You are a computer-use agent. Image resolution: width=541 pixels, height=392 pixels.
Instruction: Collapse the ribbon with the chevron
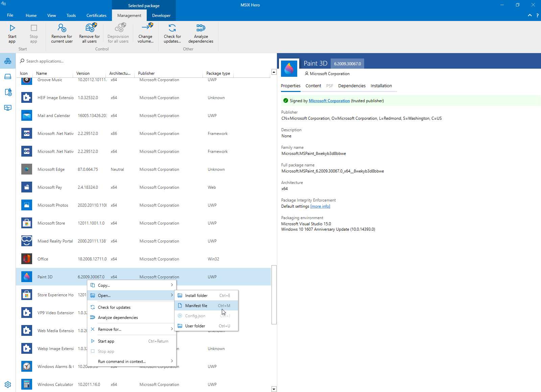[x=530, y=16]
